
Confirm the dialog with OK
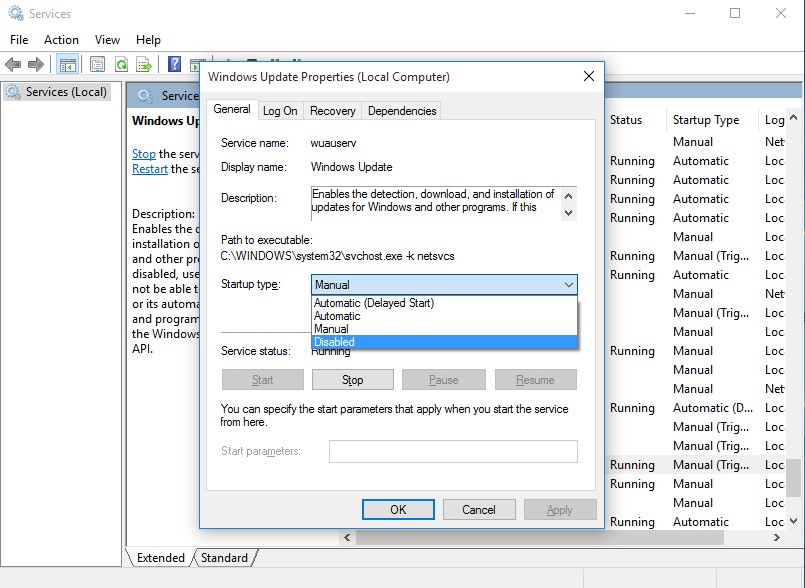click(x=398, y=509)
